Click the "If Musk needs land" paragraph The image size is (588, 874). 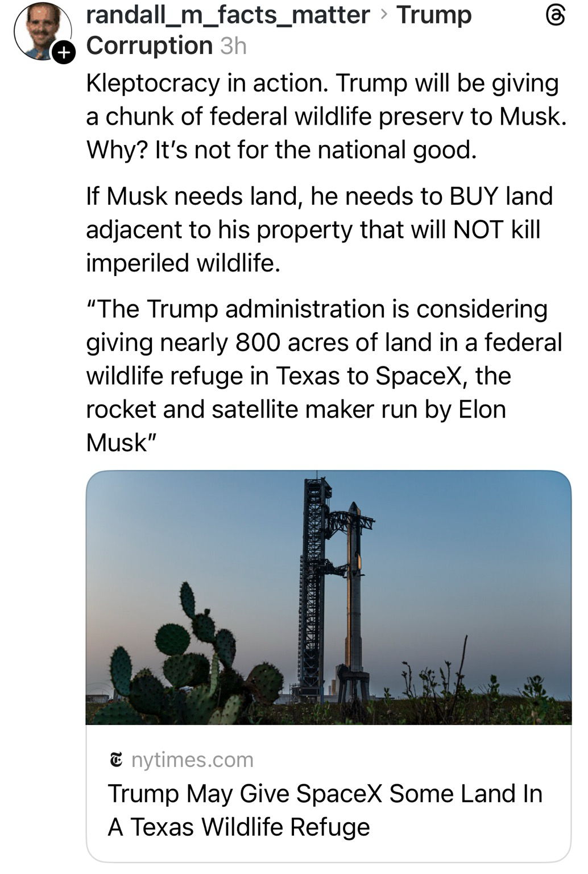click(x=319, y=229)
